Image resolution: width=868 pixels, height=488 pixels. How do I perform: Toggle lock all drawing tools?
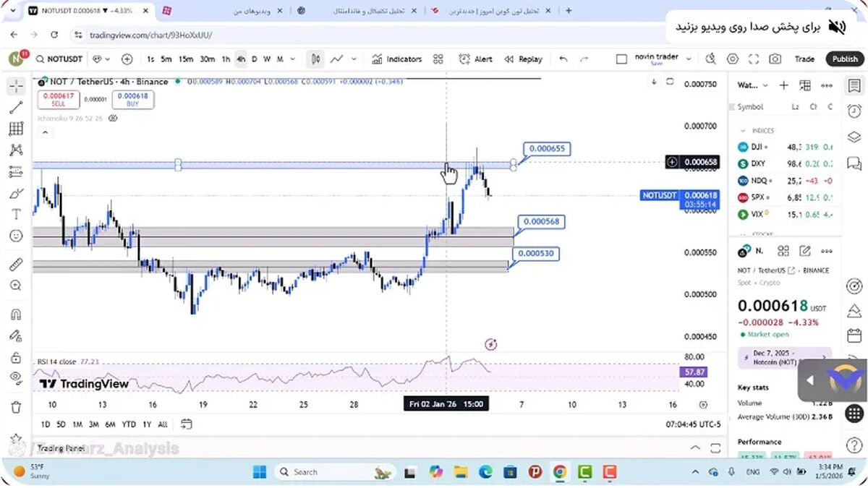pyautogui.click(x=16, y=357)
